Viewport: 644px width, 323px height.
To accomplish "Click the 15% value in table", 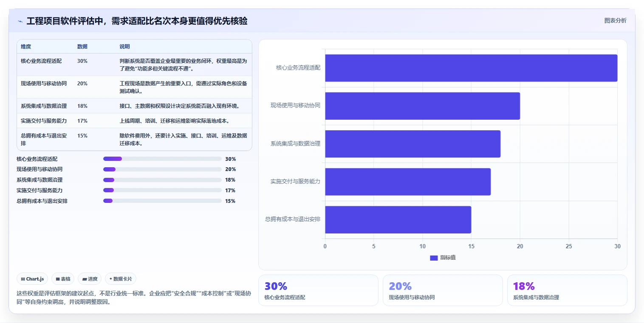I will pyautogui.click(x=82, y=136).
